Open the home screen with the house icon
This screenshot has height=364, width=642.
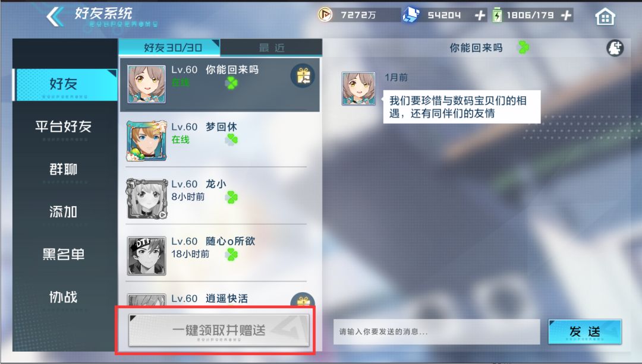[605, 17]
